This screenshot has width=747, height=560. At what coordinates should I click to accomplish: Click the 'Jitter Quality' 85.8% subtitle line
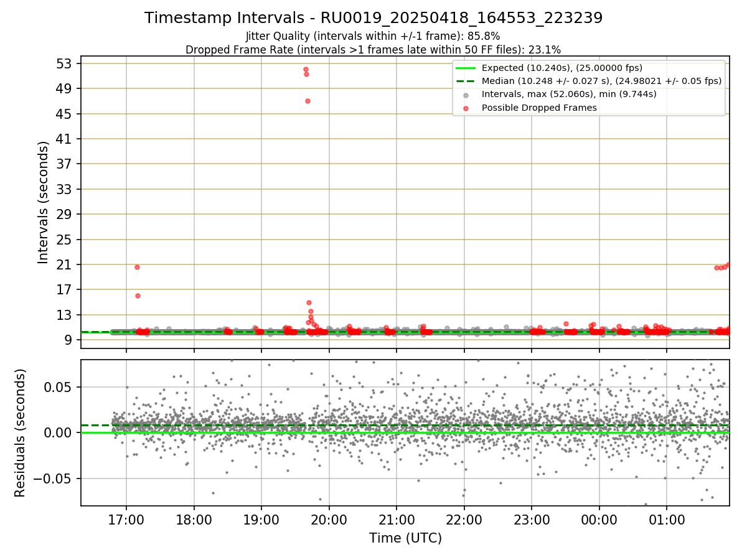pos(373,36)
